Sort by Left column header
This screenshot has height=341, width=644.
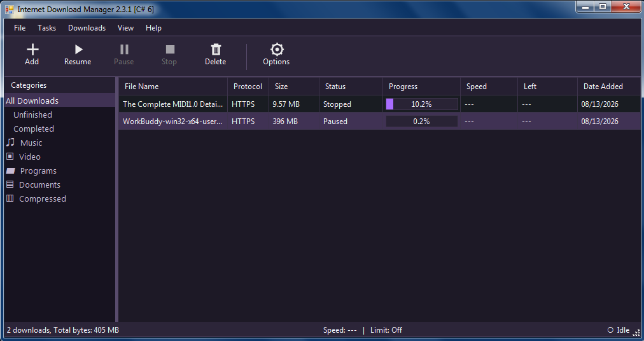point(547,87)
